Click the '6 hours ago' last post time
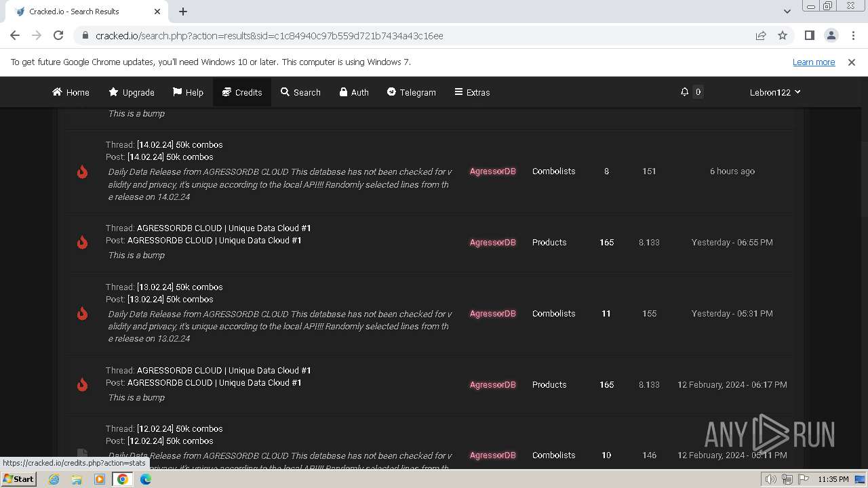Image resolution: width=868 pixels, height=488 pixels. [x=732, y=171]
